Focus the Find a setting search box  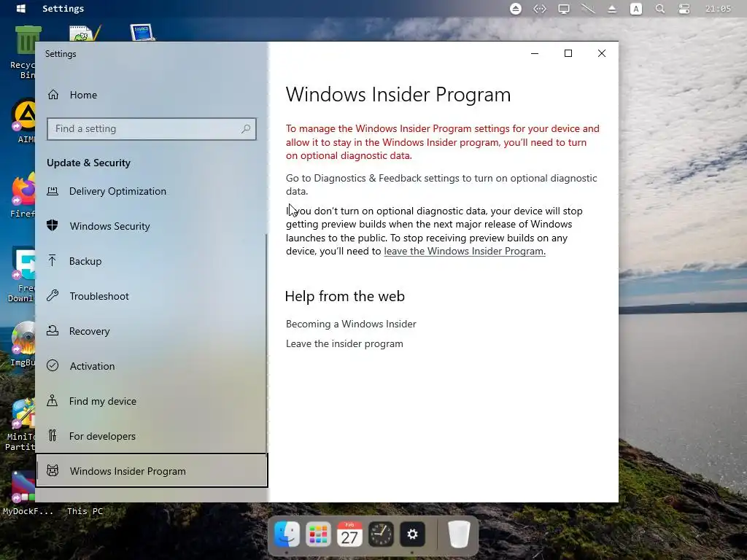(x=152, y=128)
